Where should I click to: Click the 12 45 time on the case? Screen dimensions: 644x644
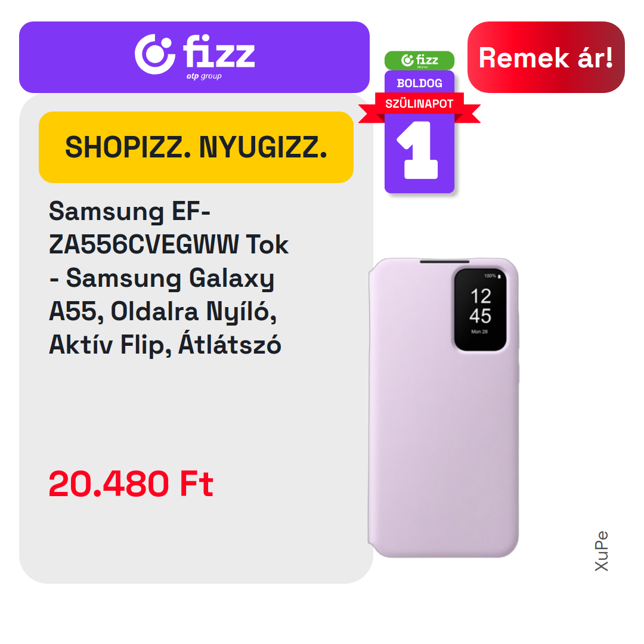pos(480,306)
